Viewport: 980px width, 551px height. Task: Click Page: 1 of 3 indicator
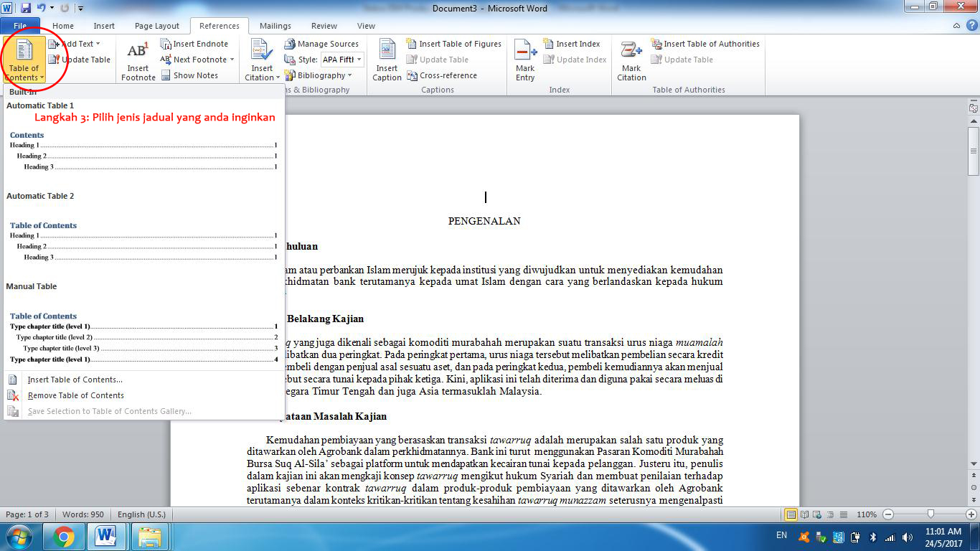[27, 514]
